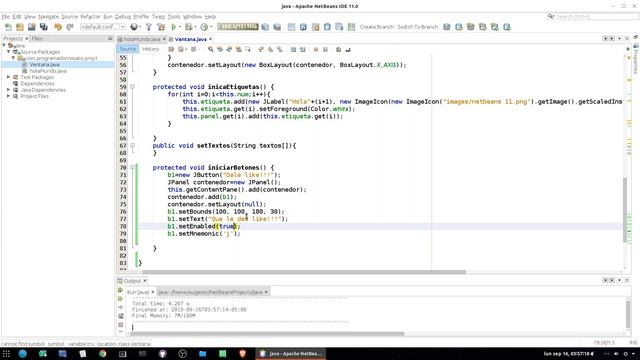Image resolution: width=640 pixels, height=360 pixels.
Task: Click the Build Project hammer icon
Action: [149, 27]
